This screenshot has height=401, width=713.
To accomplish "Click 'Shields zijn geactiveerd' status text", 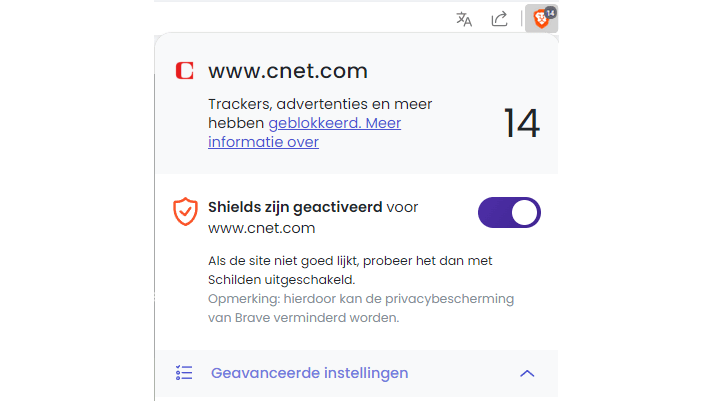I will [295, 207].
